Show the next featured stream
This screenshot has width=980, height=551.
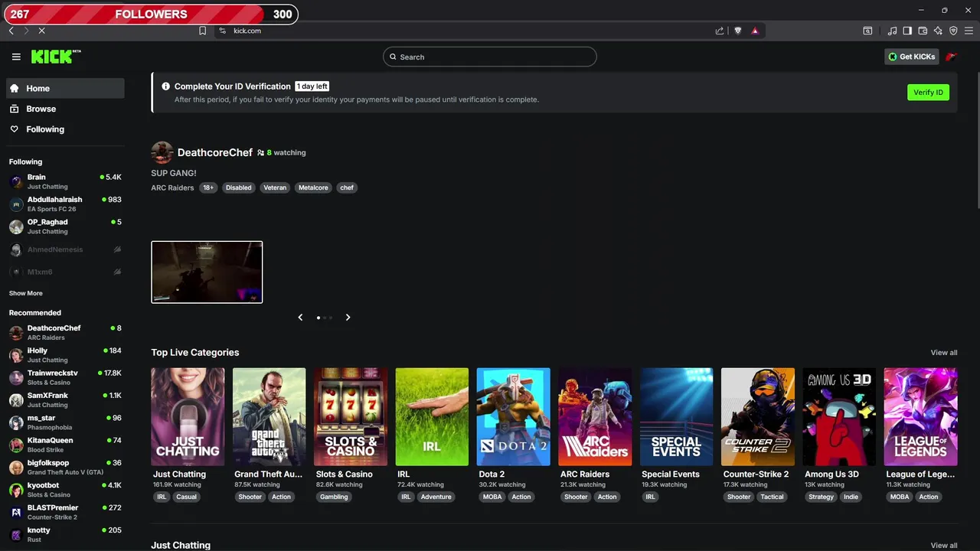(x=348, y=317)
